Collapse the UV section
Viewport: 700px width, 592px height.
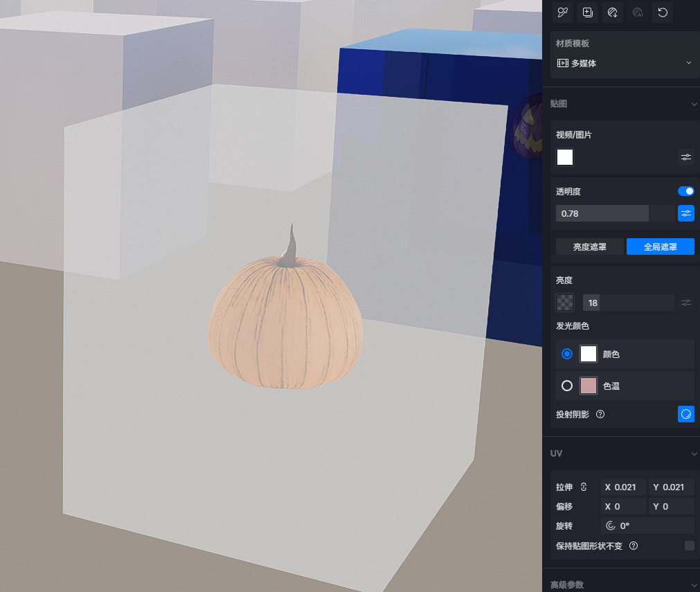click(x=694, y=454)
